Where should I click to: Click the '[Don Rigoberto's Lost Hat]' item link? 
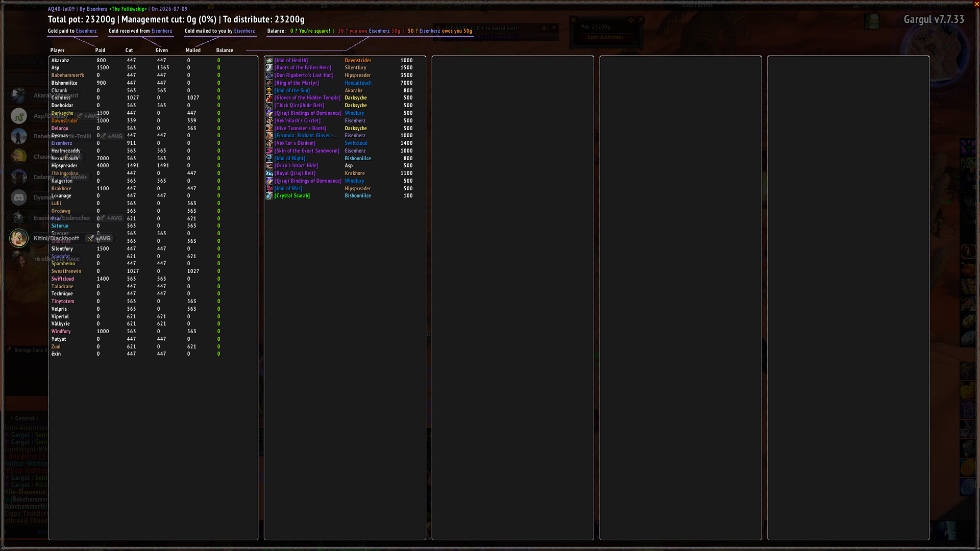coord(304,76)
